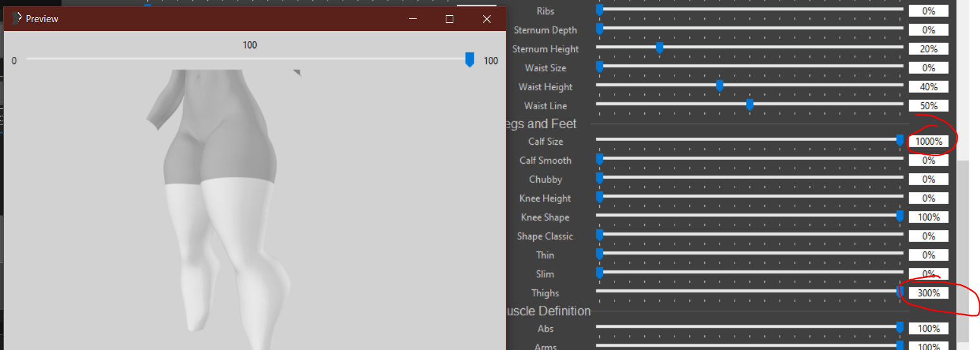Click the Shape Classic slider handle
Screen dimensions: 980x350
[599, 235]
